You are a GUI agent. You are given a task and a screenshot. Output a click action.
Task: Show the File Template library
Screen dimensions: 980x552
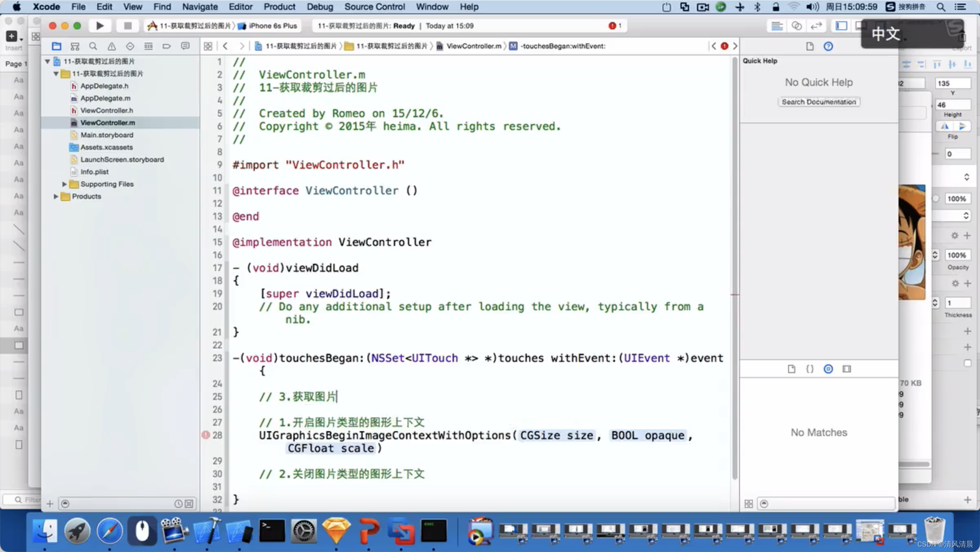pyautogui.click(x=791, y=369)
